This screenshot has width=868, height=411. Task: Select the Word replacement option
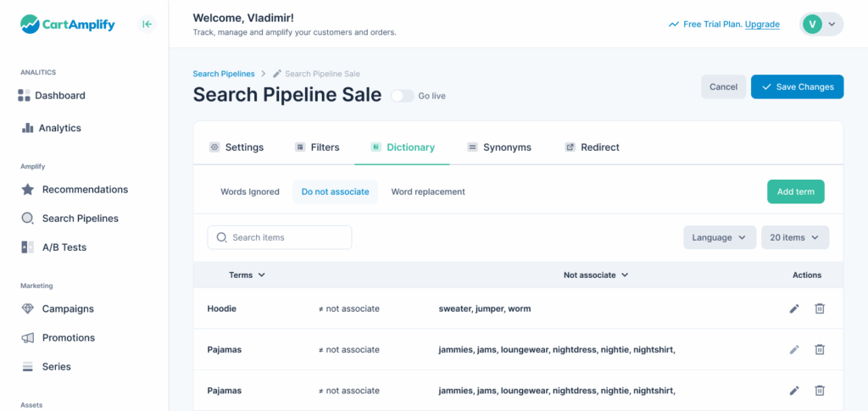[428, 192]
